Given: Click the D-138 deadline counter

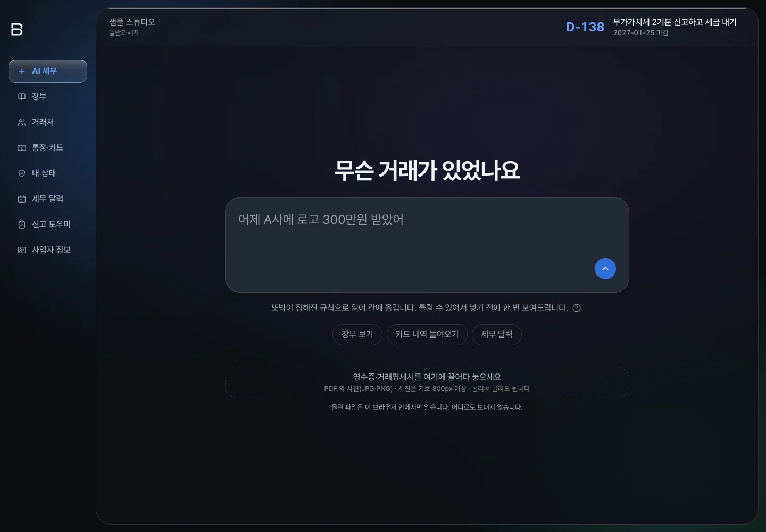Looking at the screenshot, I should (585, 27).
